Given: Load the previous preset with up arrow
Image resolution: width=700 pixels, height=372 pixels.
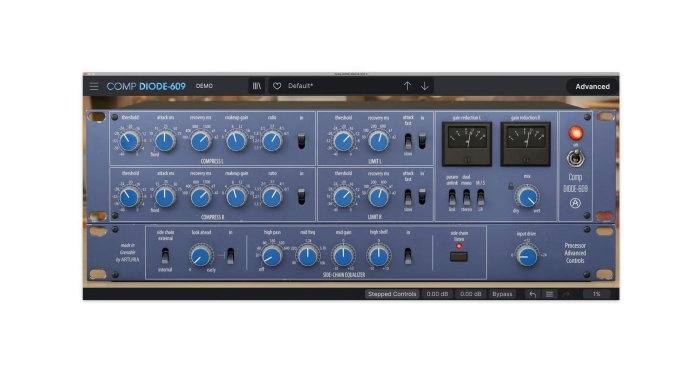Looking at the screenshot, I should tap(407, 86).
